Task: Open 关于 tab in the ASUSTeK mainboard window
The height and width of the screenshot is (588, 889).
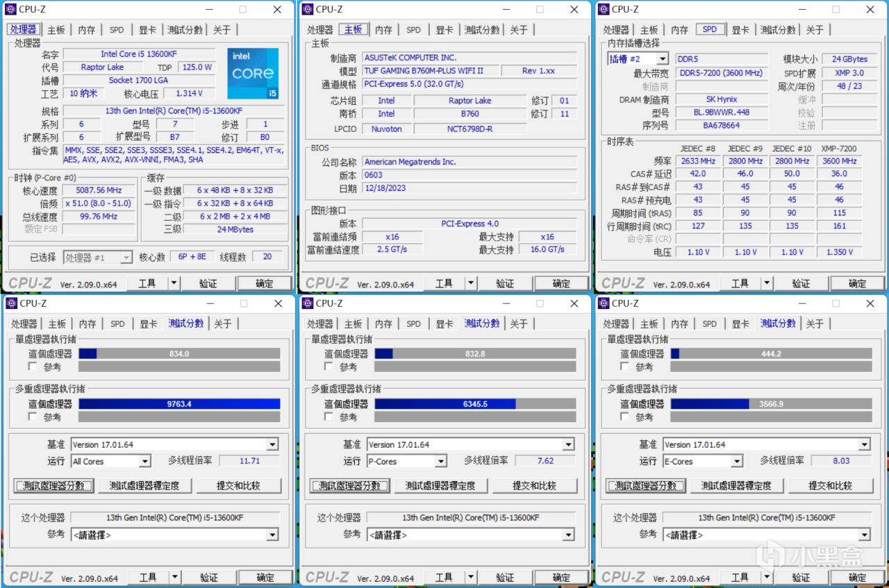Action: pyautogui.click(x=519, y=30)
